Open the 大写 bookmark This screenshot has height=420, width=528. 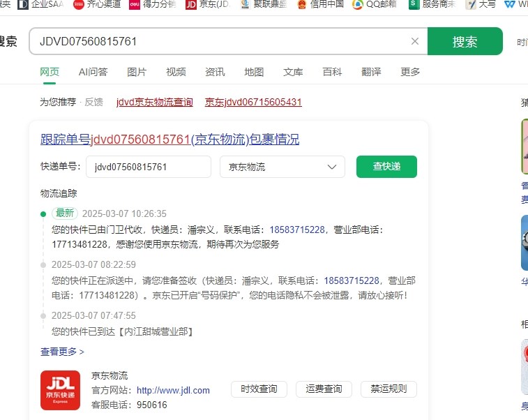(x=481, y=4)
